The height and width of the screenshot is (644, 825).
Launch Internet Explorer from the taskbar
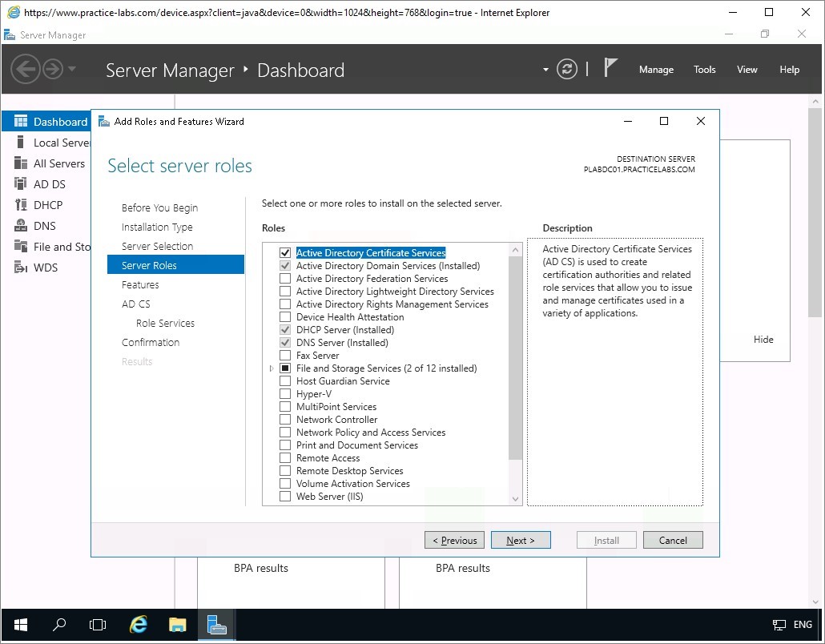coord(139,625)
